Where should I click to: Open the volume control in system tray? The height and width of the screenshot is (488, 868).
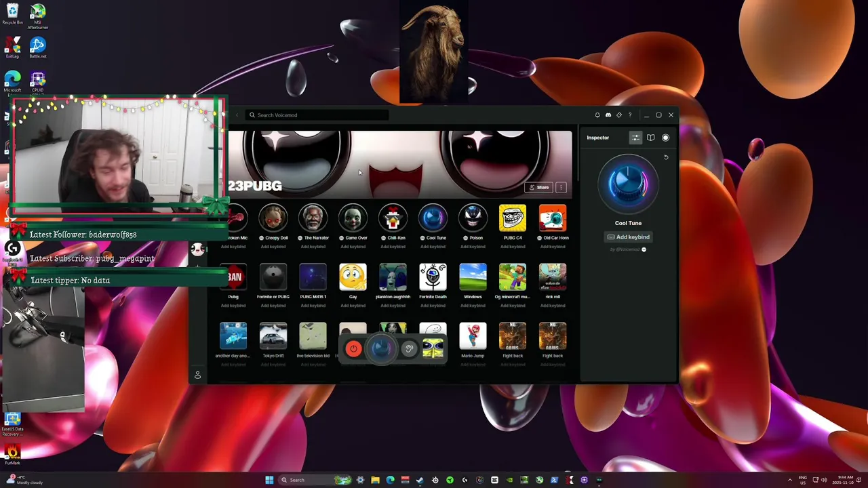(825, 480)
